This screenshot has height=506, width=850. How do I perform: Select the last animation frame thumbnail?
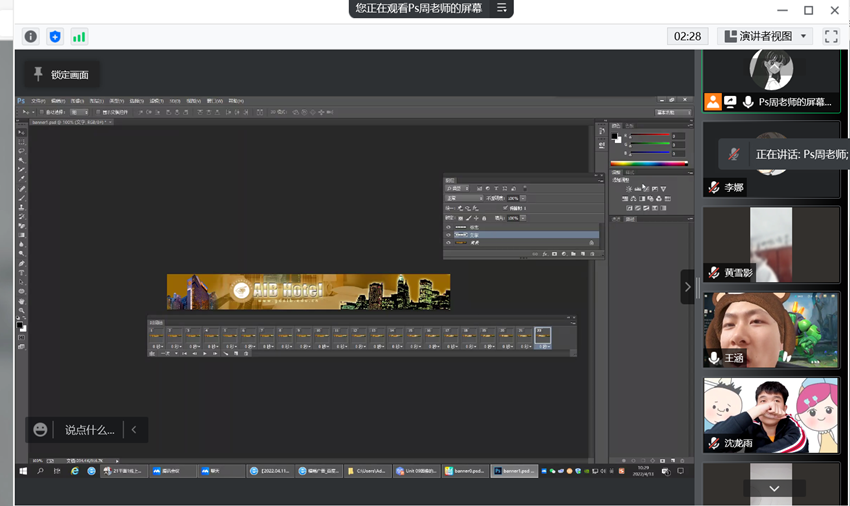coord(542,336)
